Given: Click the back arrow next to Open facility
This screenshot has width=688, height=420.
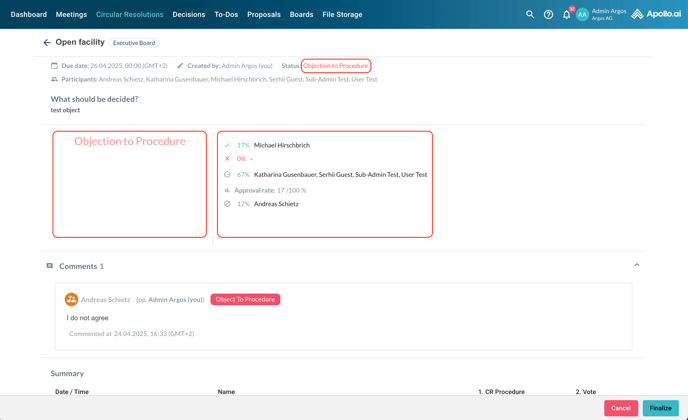Looking at the screenshot, I should click(47, 43).
